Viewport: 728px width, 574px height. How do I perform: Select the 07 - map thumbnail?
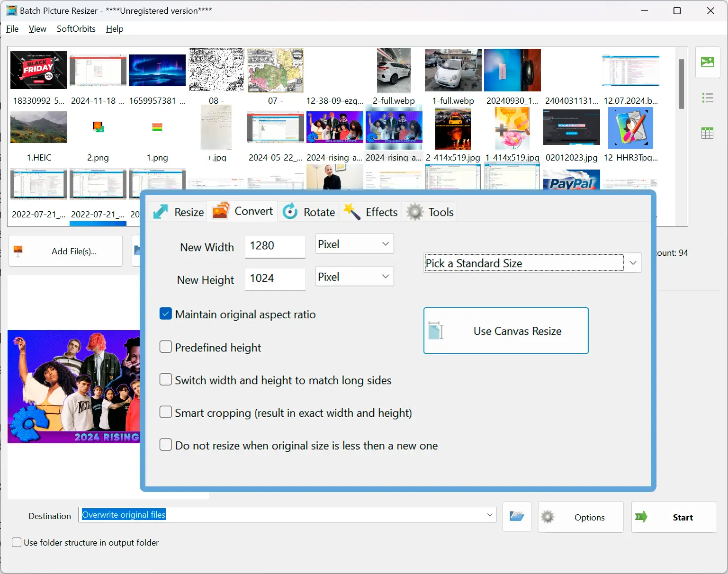coord(275,70)
